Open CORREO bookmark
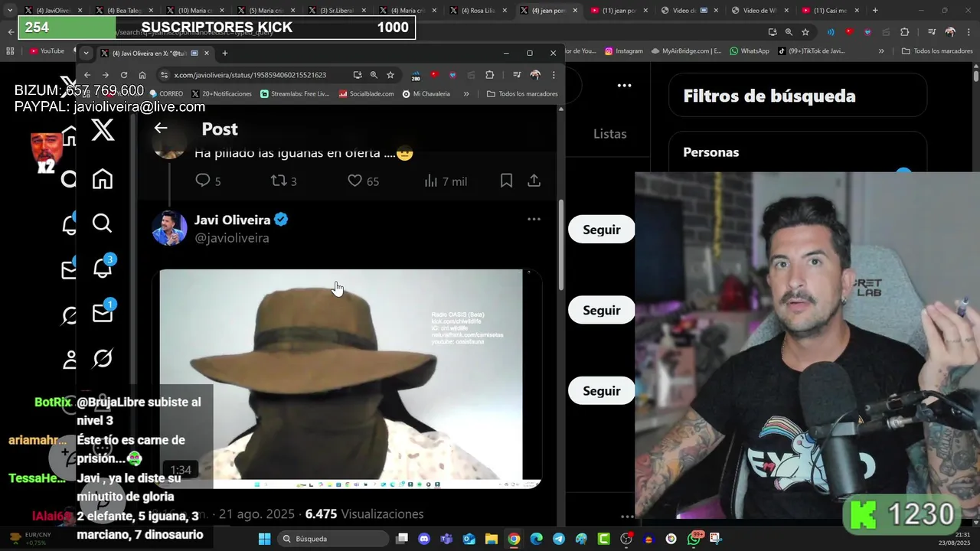Viewport: 980px width, 551px height. point(167,93)
